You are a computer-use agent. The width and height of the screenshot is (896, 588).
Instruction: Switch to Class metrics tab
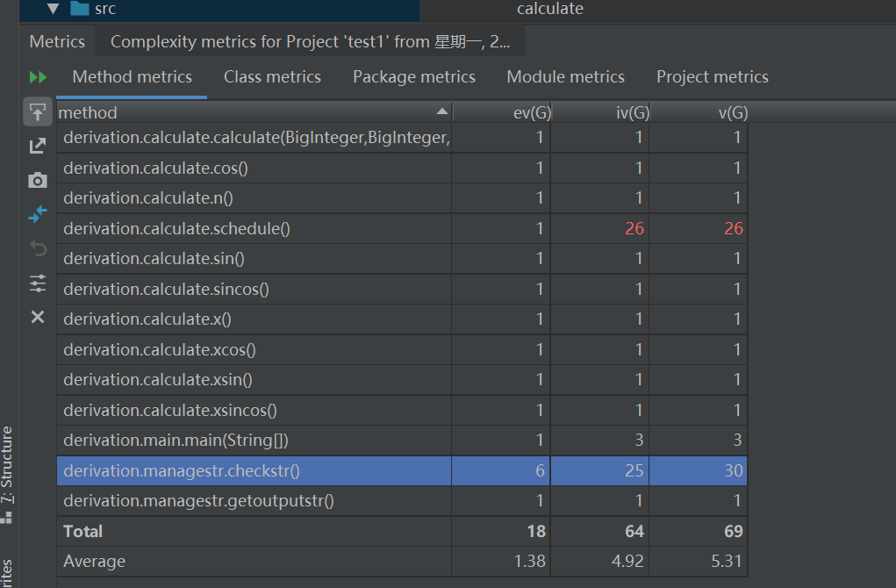click(x=272, y=77)
